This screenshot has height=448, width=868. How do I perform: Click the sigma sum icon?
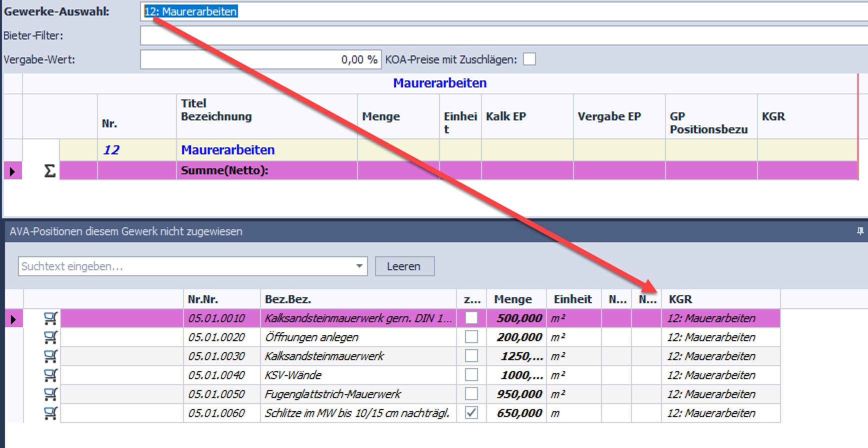[49, 171]
